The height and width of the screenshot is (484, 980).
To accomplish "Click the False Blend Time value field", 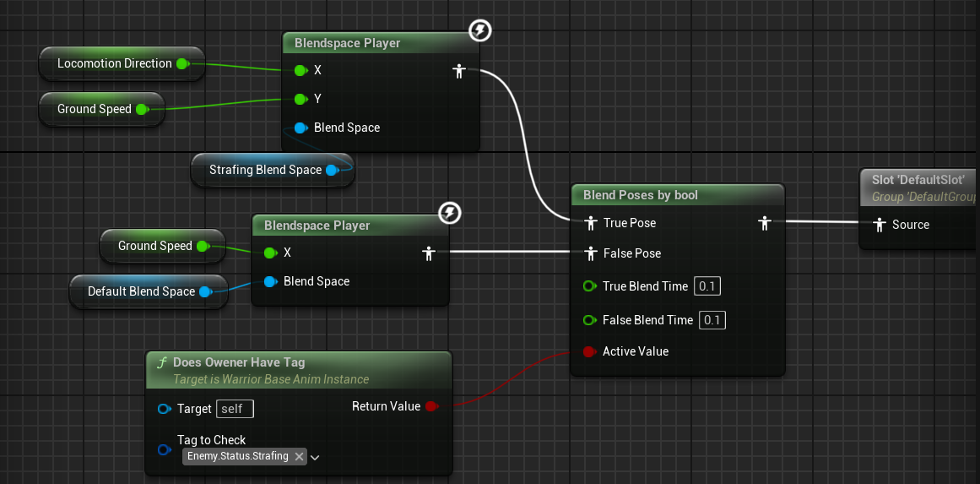I will click(x=712, y=320).
